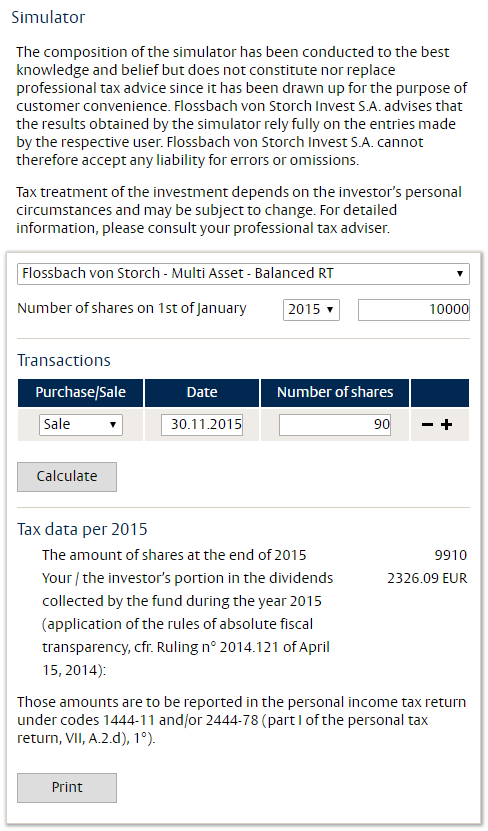Focus the 10000 shares input field
The width and height of the screenshot is (488, 831).
414,310
